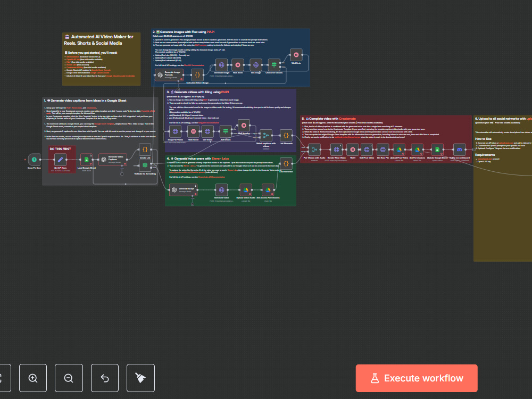
Task: Open the Upload Final Video Drive node
Action: click(x=399, y=149)
